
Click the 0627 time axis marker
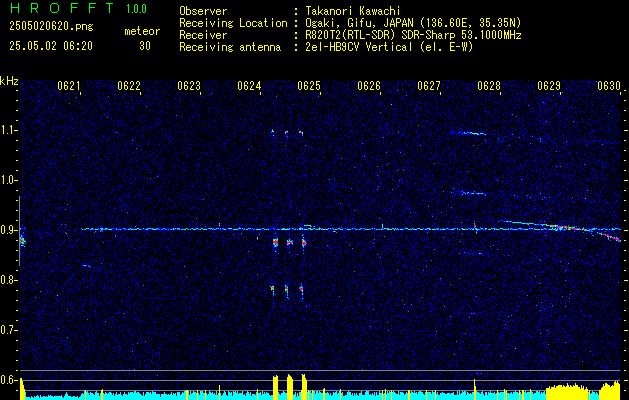pyautogui.click(x=429, y=85)
